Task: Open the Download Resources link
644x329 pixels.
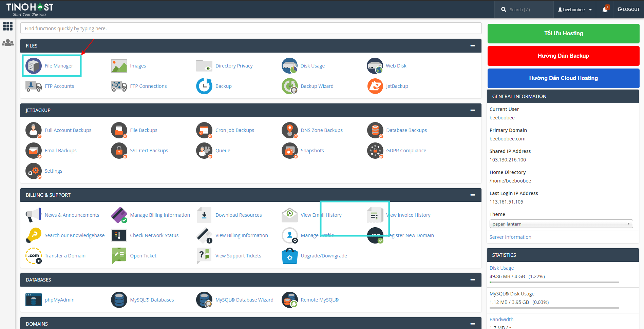Action: tap(239, 215)
